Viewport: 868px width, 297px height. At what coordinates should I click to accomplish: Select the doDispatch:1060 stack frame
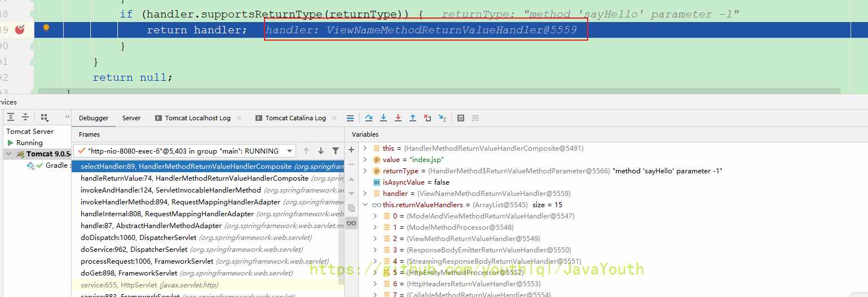138,238
